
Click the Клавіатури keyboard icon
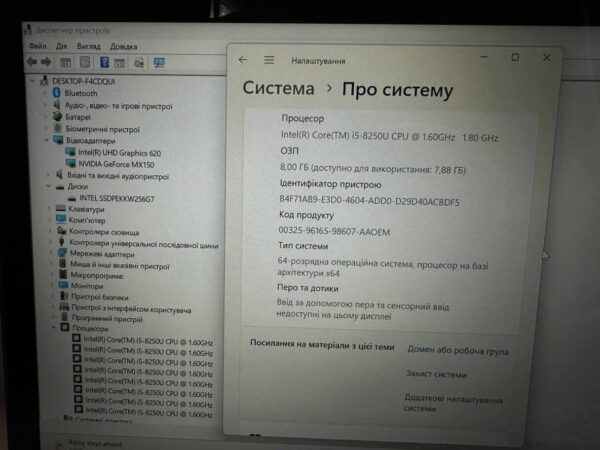pyautogui.click(x=60, y=209)
